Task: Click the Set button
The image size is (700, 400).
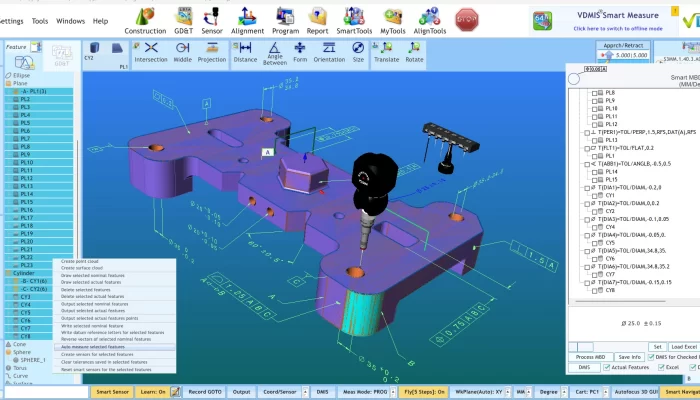Action: [x=657, y=347]
